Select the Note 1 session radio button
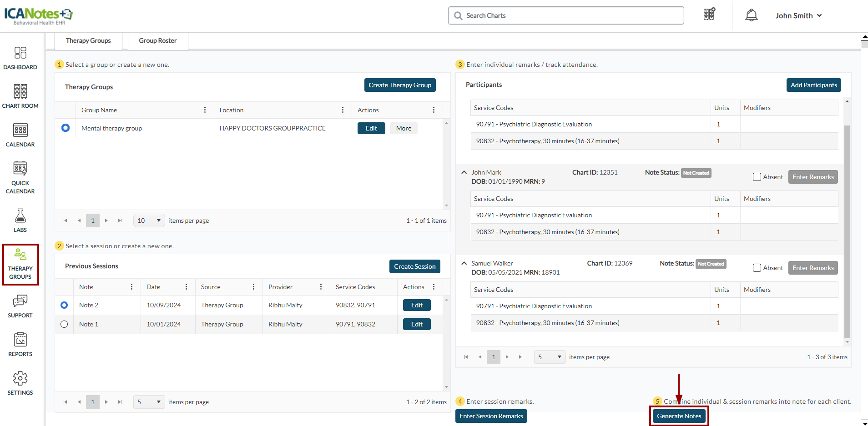The height and width of the screenshot is (426, 868). tap(64, 324)
